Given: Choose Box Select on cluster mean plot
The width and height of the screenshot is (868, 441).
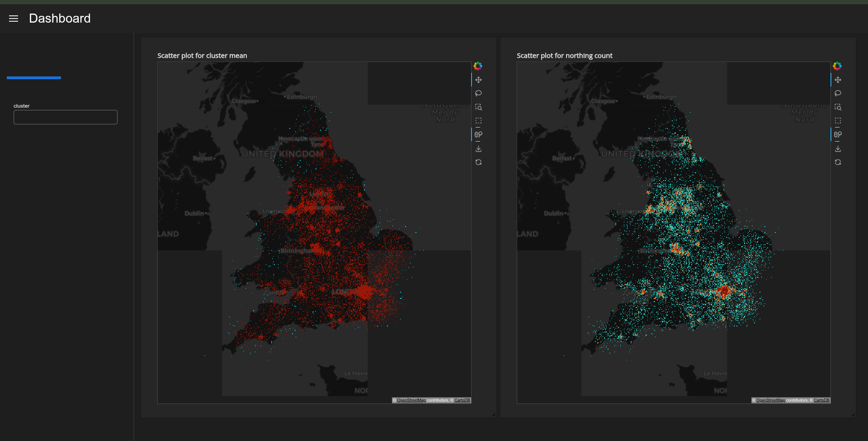Looking at the screenshot, I should (x=478, y=121).
